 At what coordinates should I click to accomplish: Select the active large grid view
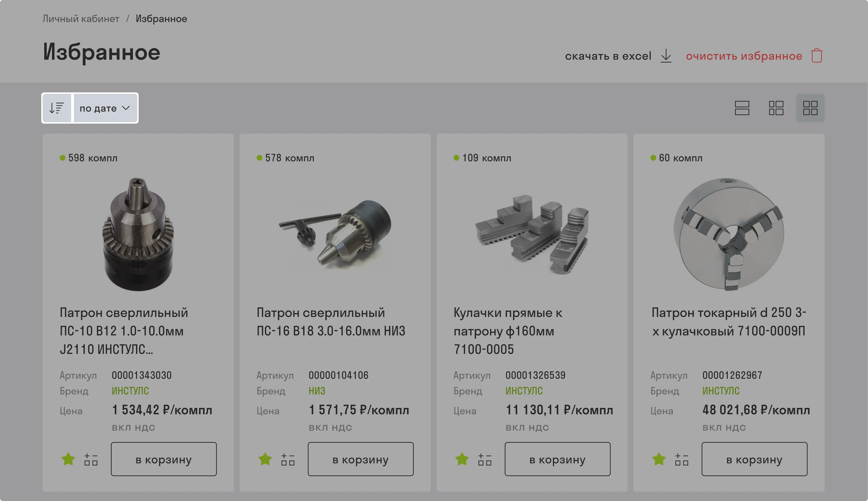tap(810, 108)
